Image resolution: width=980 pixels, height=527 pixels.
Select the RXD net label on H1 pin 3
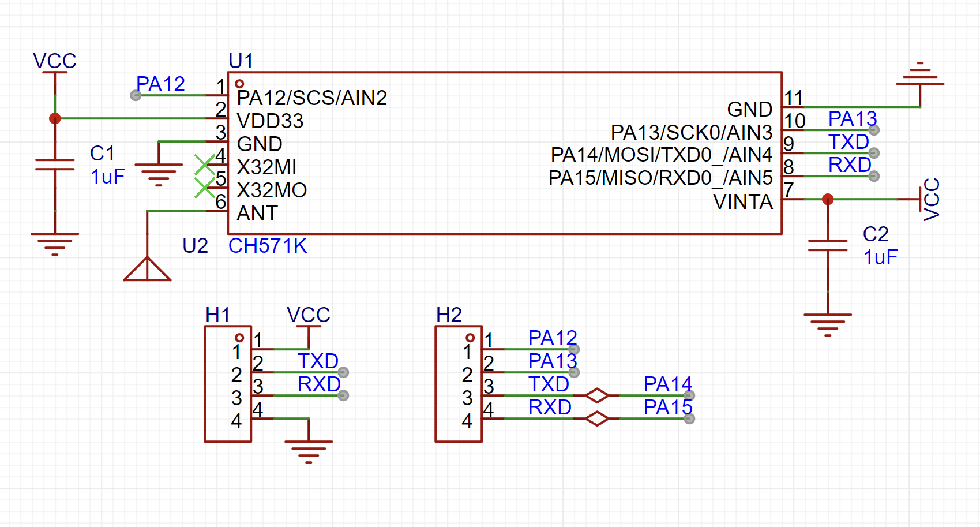(x=319, y=384)
